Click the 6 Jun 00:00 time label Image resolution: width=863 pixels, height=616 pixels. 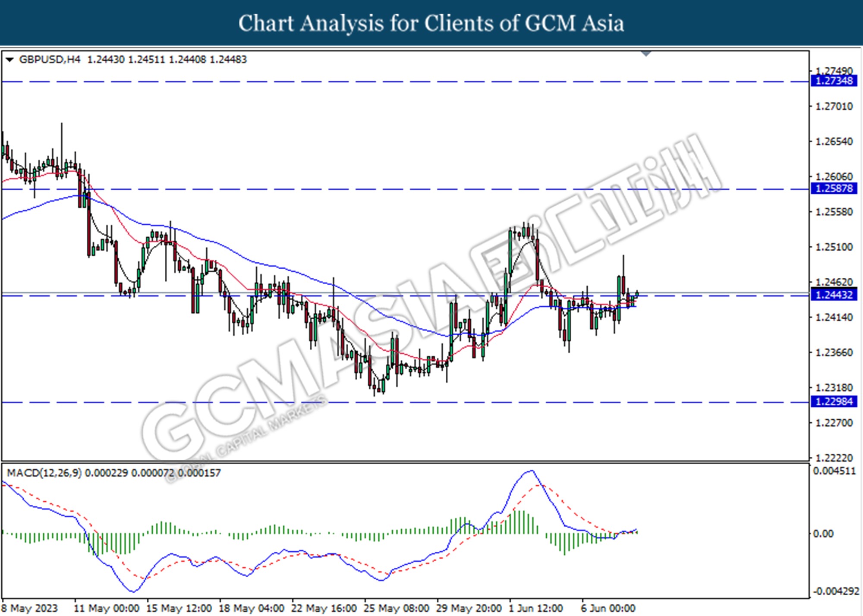coord(608,609)
